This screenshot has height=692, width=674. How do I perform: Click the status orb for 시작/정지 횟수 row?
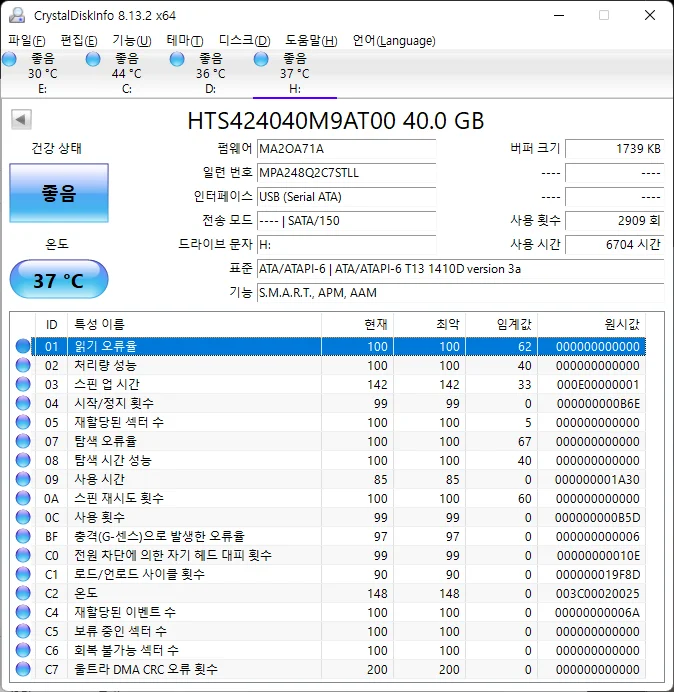click(23, 403)
